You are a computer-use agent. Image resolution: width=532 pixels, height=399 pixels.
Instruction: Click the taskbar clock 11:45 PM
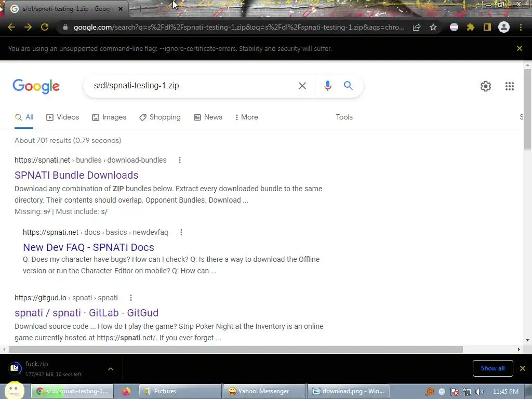[x=506, y=392]
